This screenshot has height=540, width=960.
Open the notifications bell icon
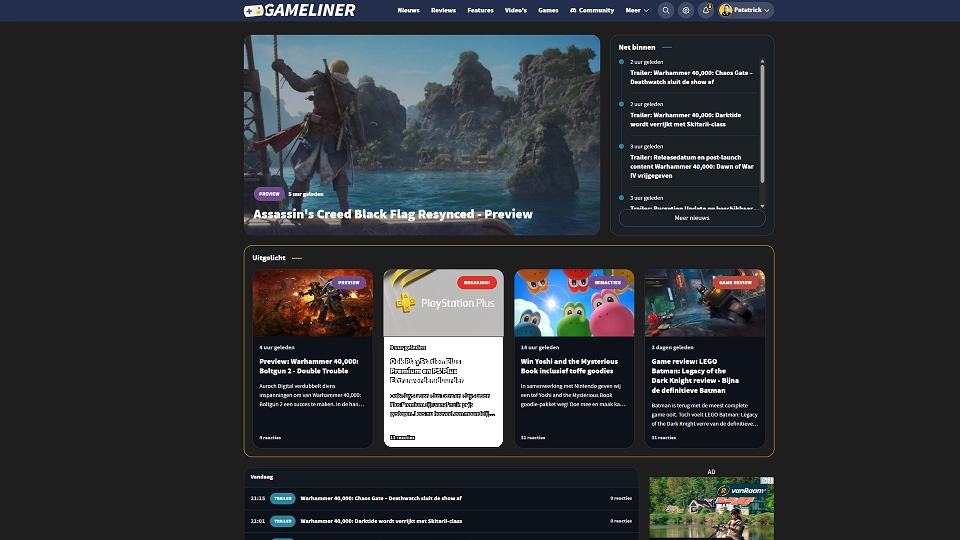coord(706,10)
